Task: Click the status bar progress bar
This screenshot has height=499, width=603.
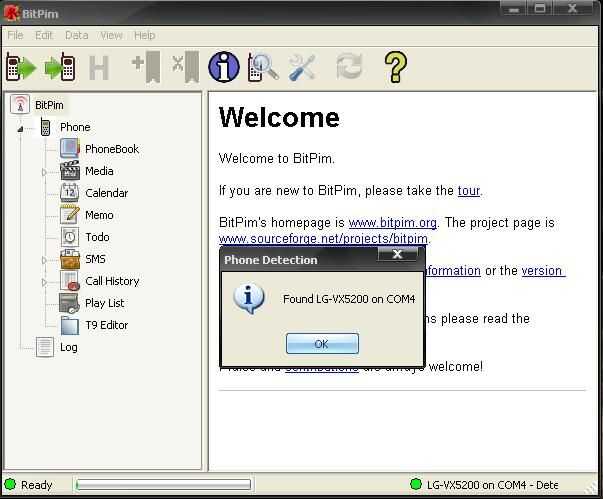Action: tap(163, 485)
